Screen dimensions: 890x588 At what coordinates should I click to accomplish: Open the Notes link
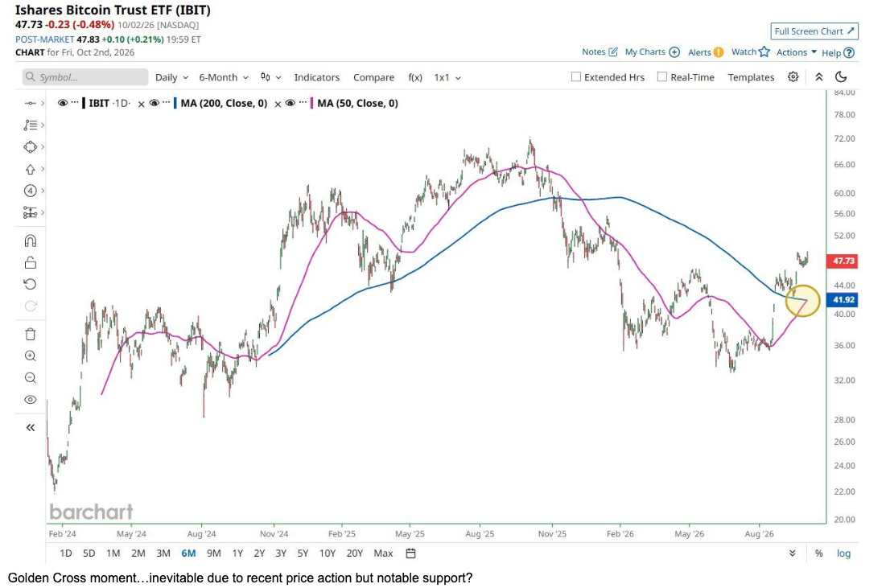(600, 51)
